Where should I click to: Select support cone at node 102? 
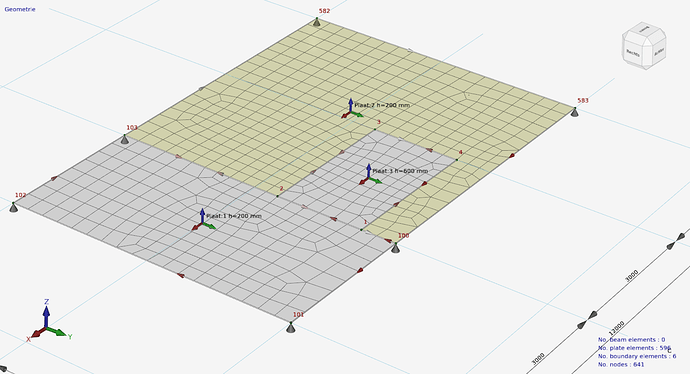14,207
